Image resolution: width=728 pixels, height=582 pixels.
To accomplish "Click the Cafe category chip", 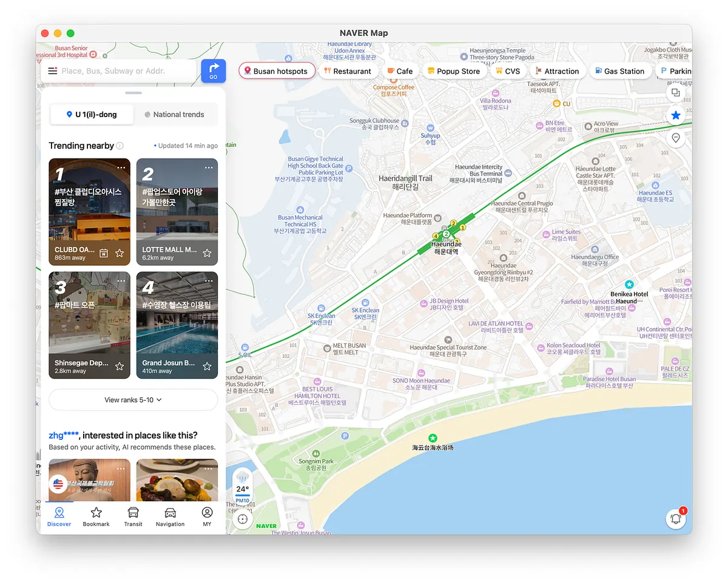I will coord(400,71).
